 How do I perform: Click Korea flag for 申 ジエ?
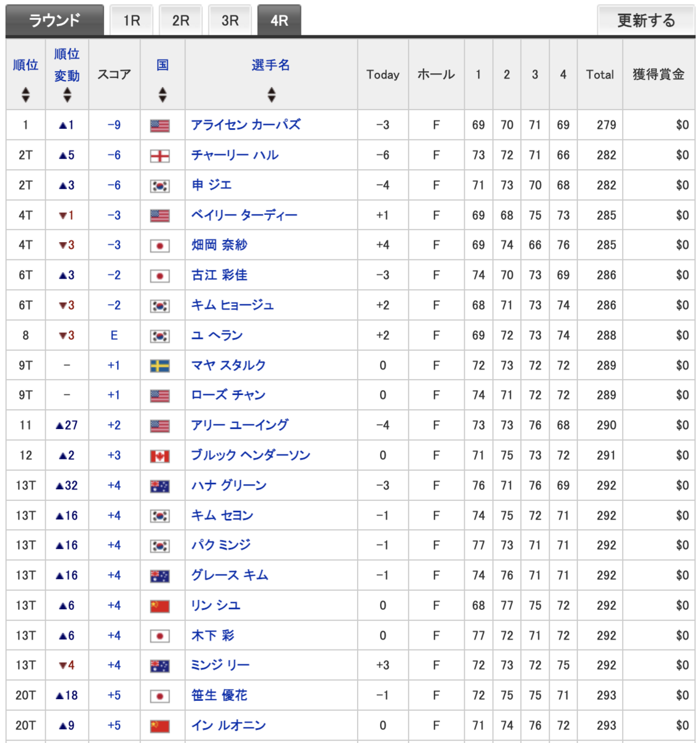(160, 186)
